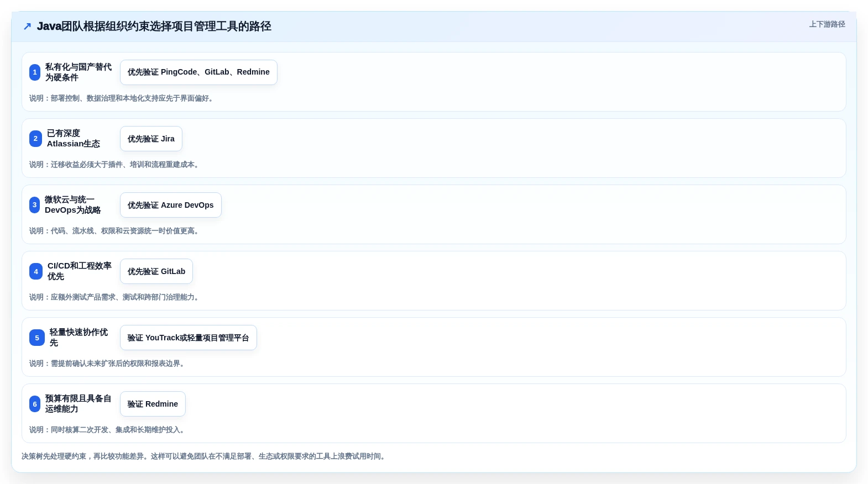Viewport: 868px width, 484px height.
Task: Click the note 说明：部署控制、数据治理和本地化支持
Action: point(122,98)
